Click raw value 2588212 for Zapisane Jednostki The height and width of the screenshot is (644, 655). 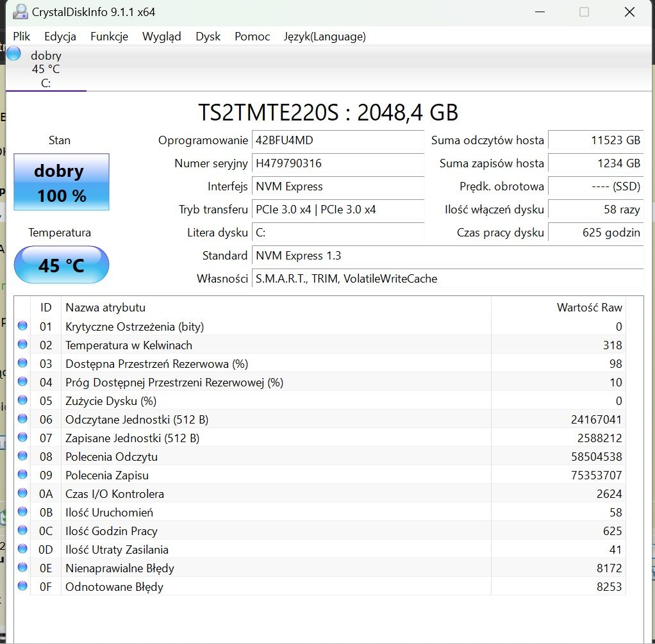[599, 438]
